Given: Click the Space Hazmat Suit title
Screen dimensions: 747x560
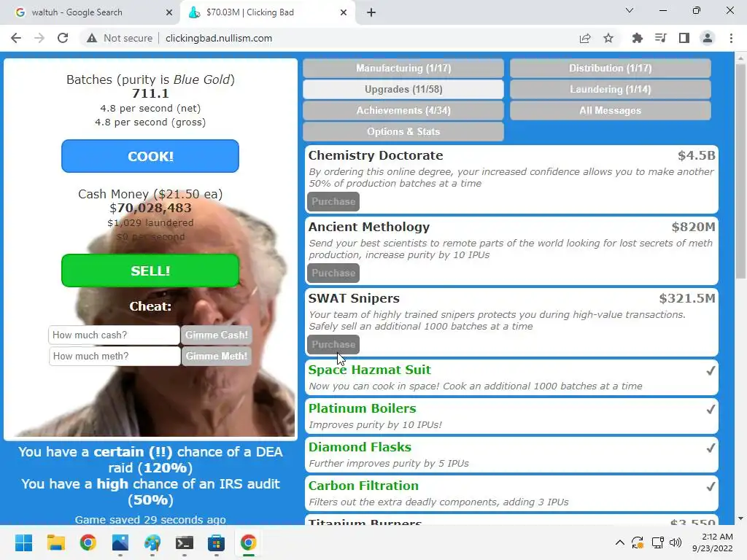Looking at the screenshot, I should click(369, 370).
